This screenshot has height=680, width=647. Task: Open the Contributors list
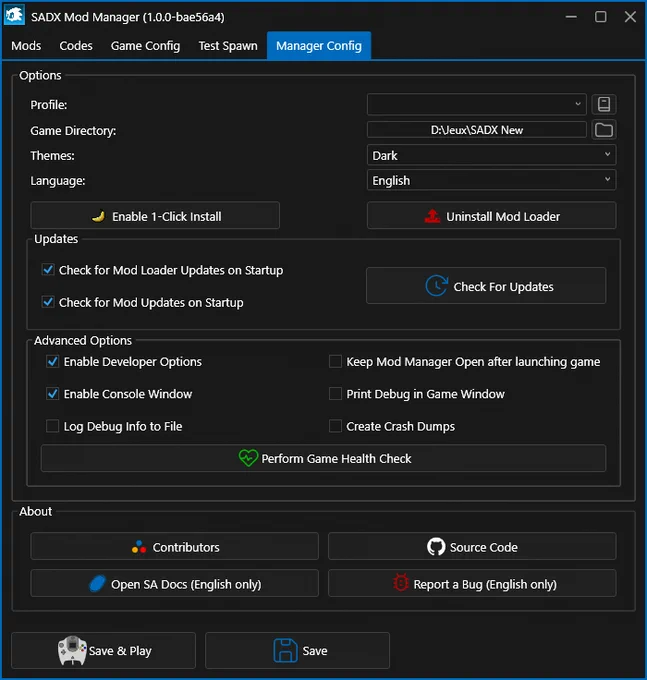coord(174,547)
